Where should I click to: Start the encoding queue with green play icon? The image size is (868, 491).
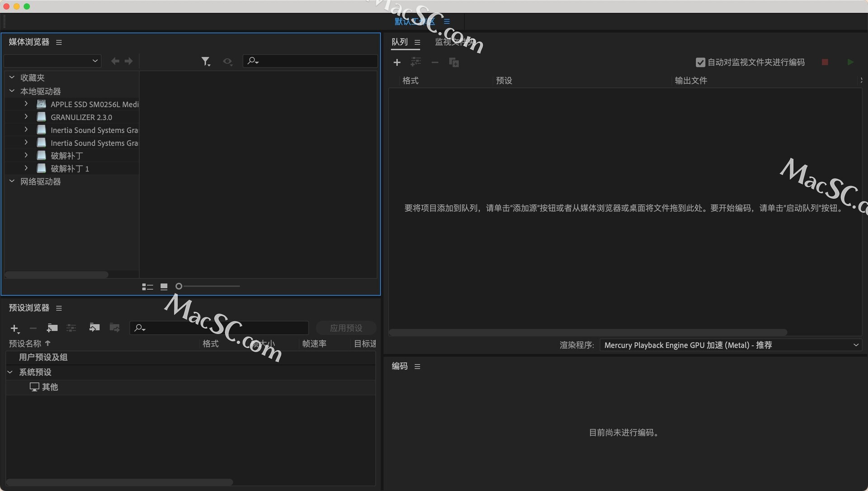(850, 62)
